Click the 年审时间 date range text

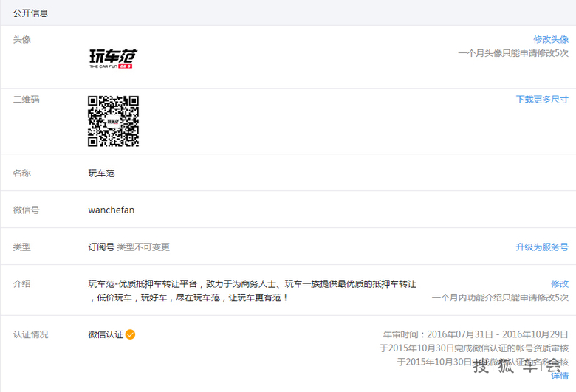pyautogui.click(x=476, y=334)
